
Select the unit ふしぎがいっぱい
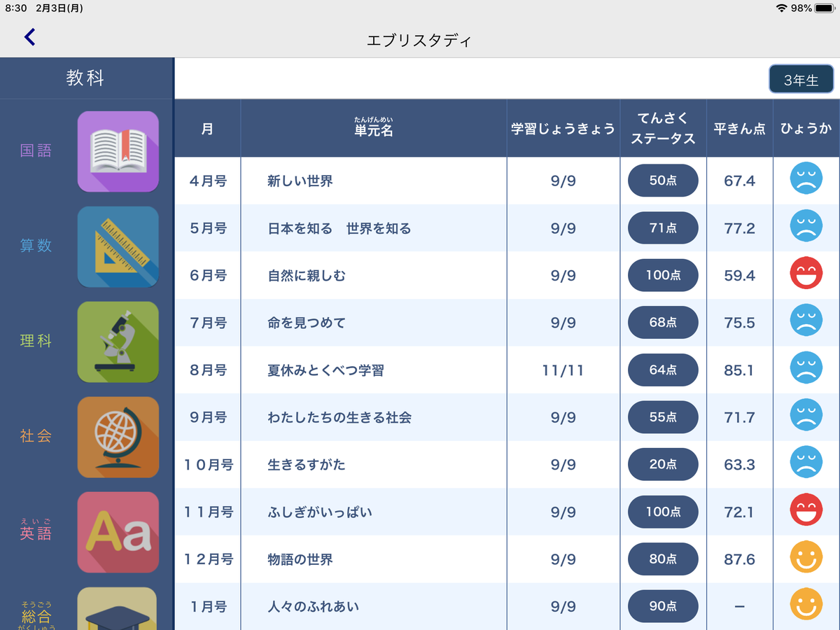(x=320, y=512)
